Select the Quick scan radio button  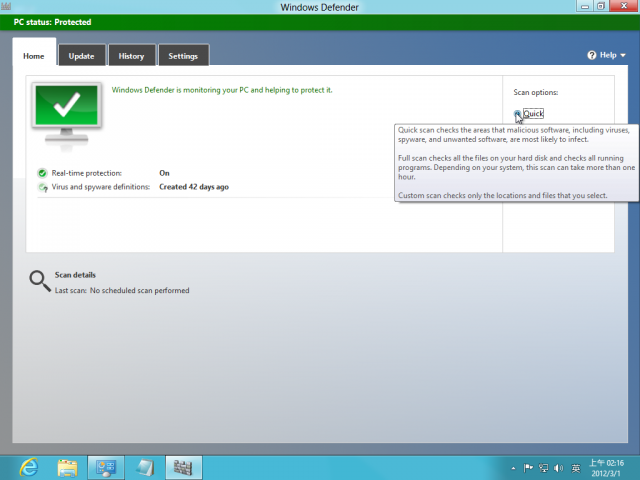[x=517, y=114]
